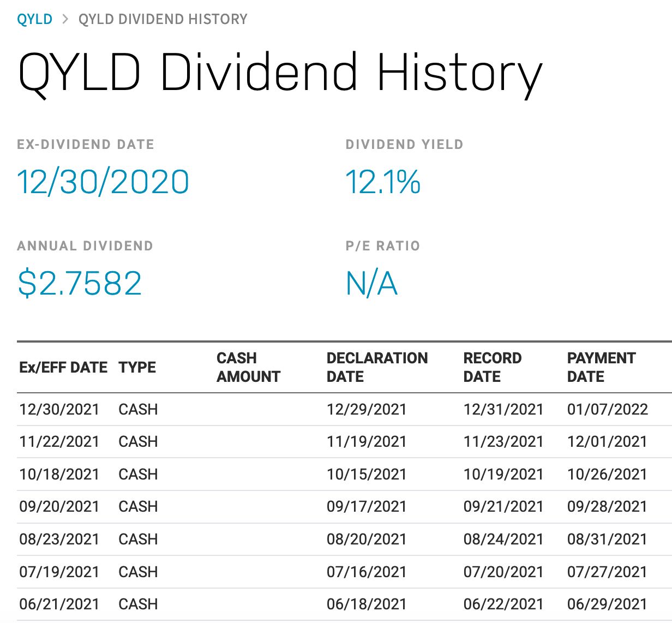Select declaration date 10/15/2021 cell
672x623 pixels.
click(x=367, y=475)
